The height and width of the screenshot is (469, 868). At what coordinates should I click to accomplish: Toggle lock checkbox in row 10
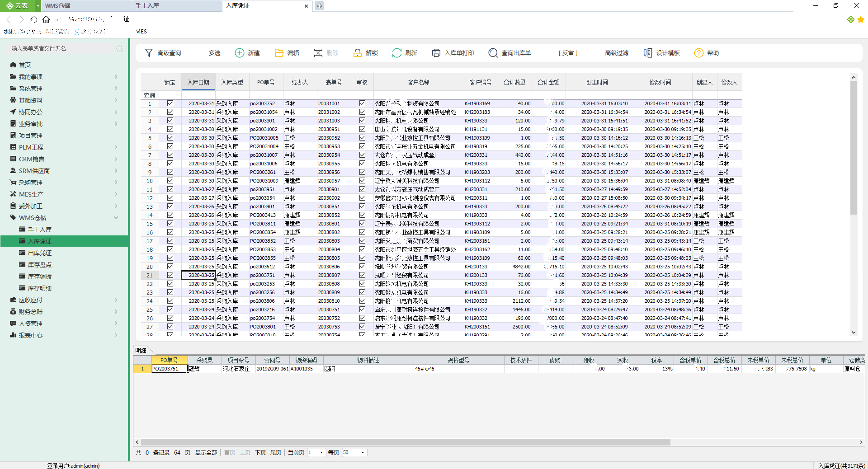(x=170, y=181)
